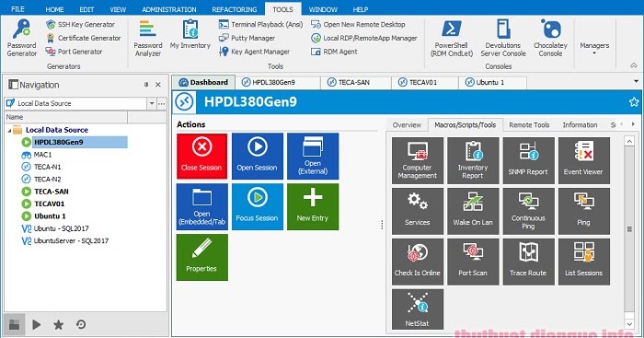Viewport: 644px width, 338px height.
Task: Open the Putty Manager
Action: pos(247,38)
